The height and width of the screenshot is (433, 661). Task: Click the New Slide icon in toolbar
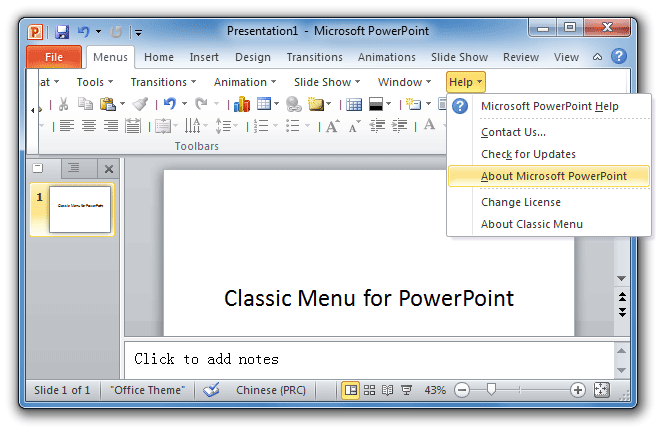point(414,104)
